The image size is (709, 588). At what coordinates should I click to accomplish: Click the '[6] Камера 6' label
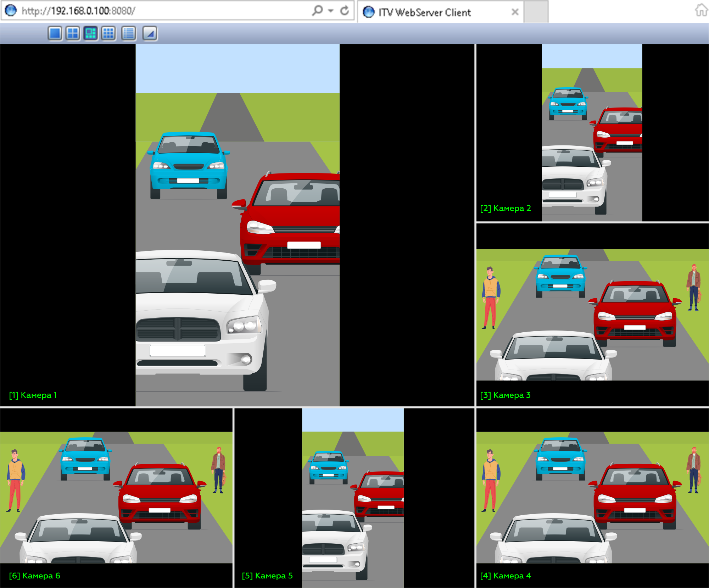point(35,576)
